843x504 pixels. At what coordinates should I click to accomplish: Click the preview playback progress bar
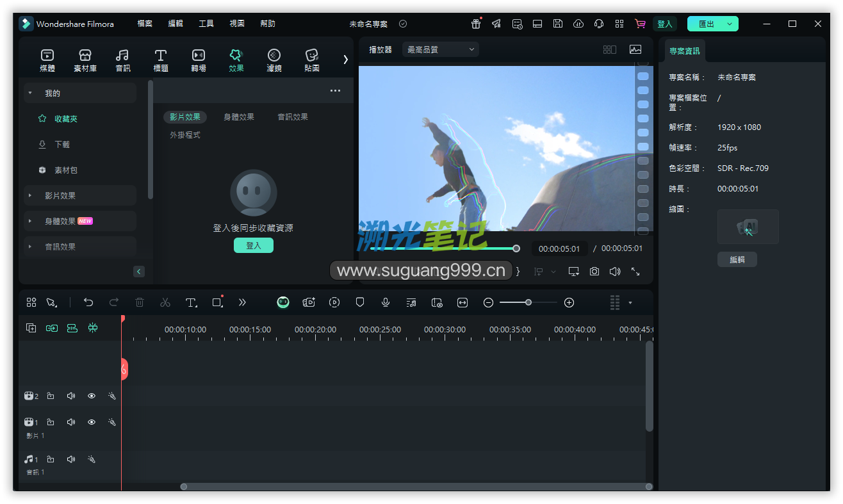[x=443, y=248]
